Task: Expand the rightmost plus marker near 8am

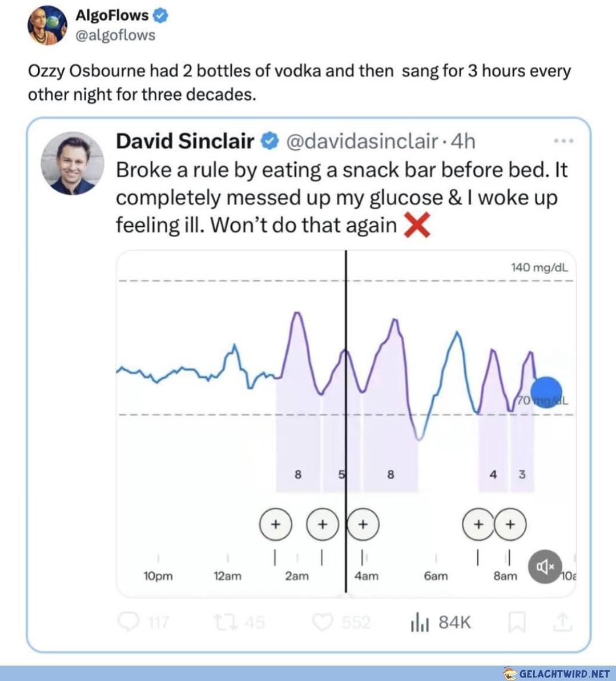Action: [510, 524]
